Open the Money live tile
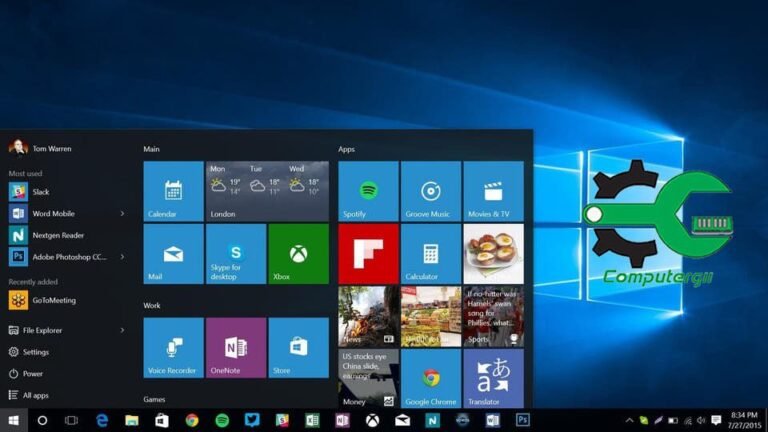The image size is (768, 432). tap(368, 379)
